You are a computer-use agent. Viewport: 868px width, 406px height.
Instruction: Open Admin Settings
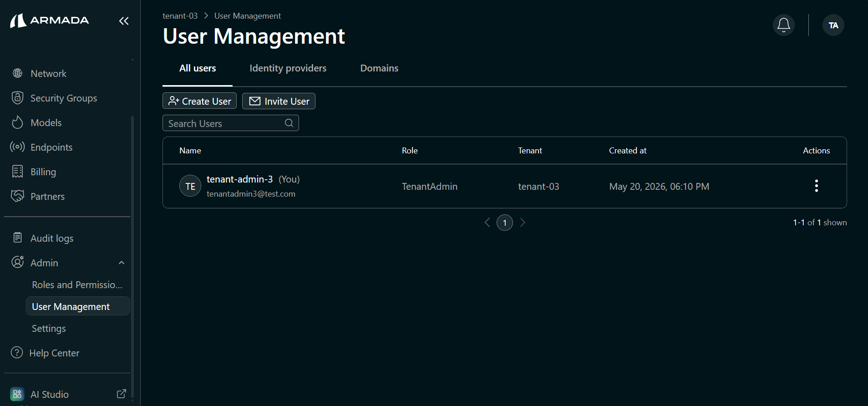pyautogui.click(x=49, y=329)
